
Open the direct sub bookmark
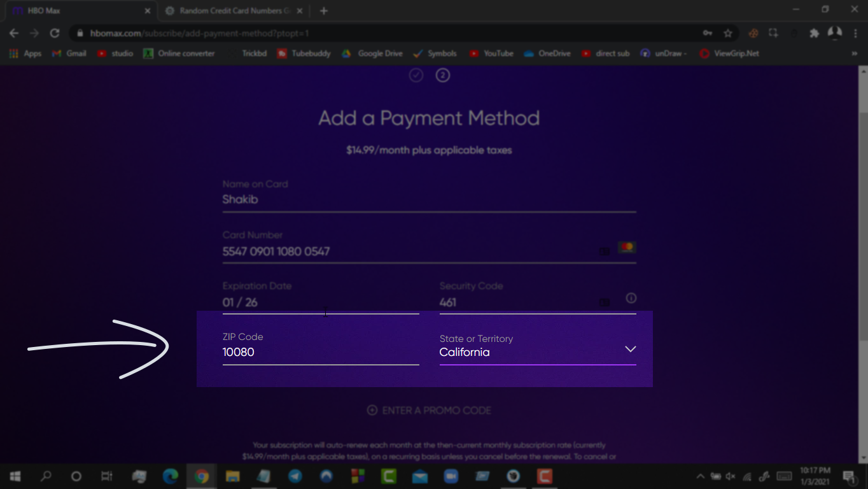606,53
